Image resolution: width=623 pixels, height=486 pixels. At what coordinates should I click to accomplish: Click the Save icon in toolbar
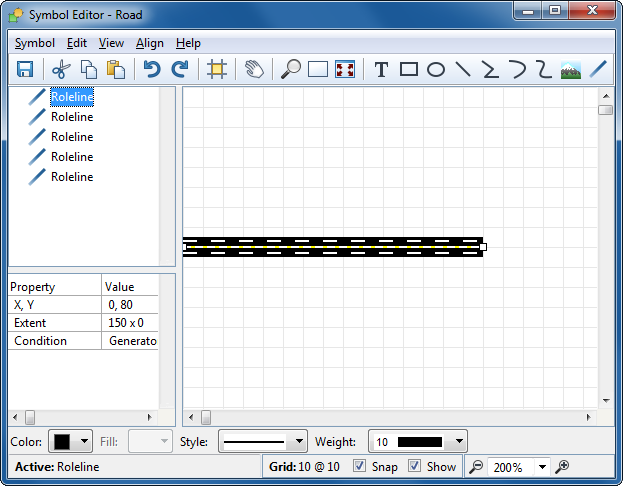pyautogui.click(x=25, y=69)
